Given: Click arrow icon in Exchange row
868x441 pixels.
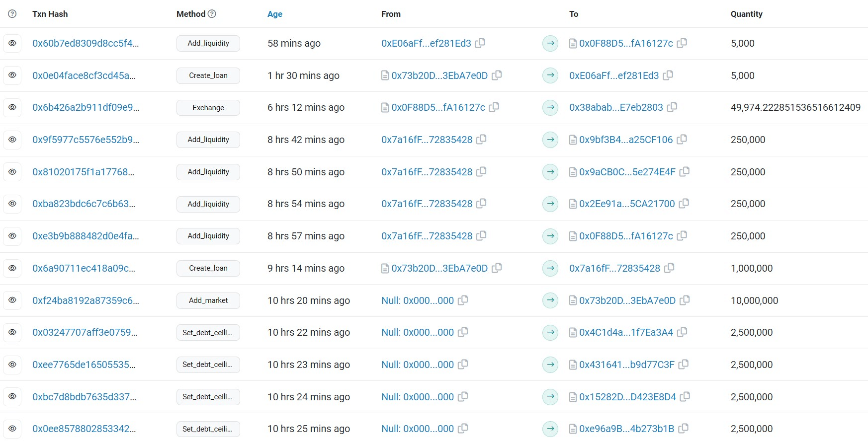Looking at the screenshot, I should click(550, 107).
